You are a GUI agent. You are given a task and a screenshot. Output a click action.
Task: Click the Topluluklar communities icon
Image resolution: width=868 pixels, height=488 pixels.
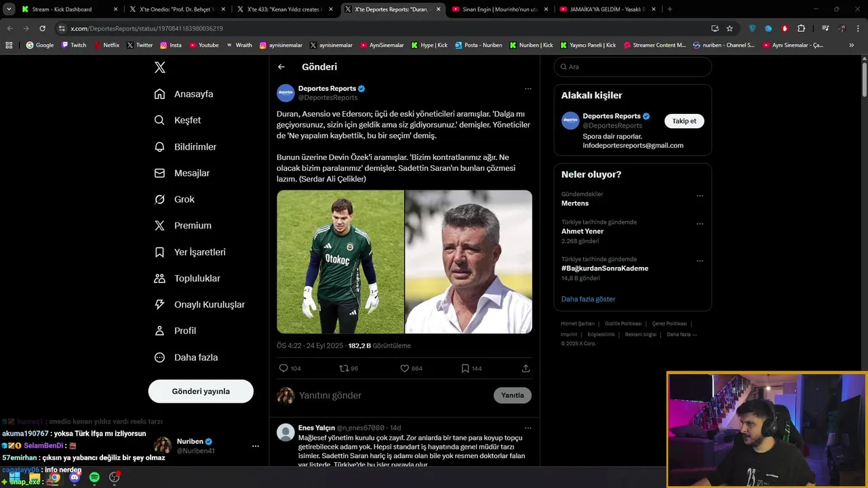(x=159, y=278)
